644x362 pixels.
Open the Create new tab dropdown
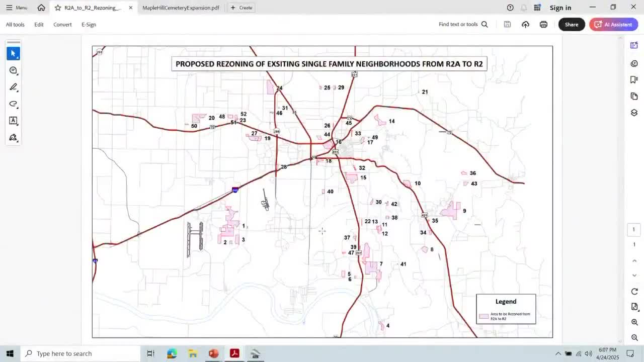[x=242, y=8]
